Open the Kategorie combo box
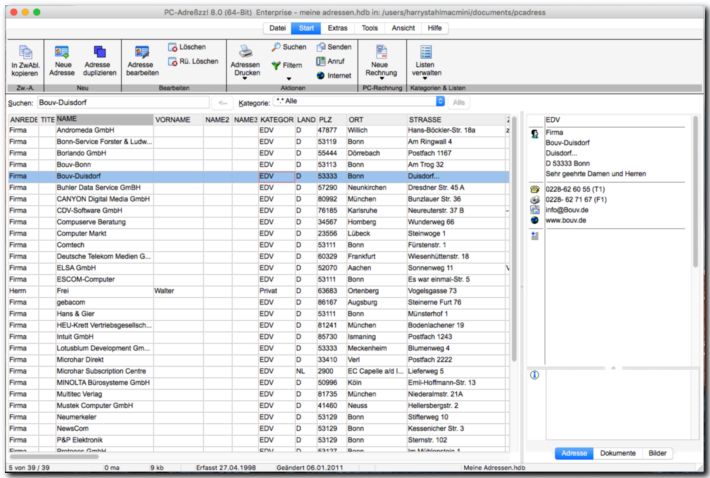Viewport: 710px width, 478px height. pyautogui.click(x=359, y=101)
